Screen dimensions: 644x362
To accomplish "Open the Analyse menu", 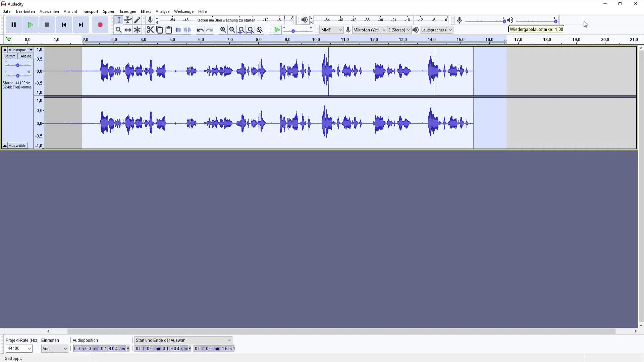I will (162, 11).
